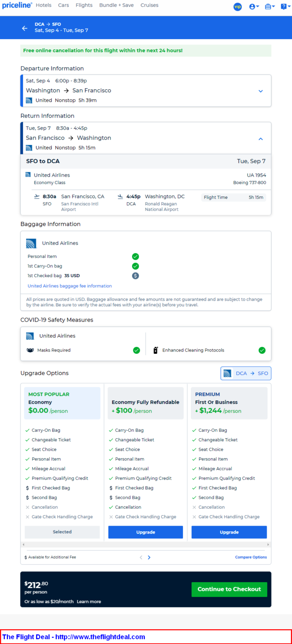The image size is (292, 644).
Task: Open the Hotels menu item
Action: click(44, 5)
